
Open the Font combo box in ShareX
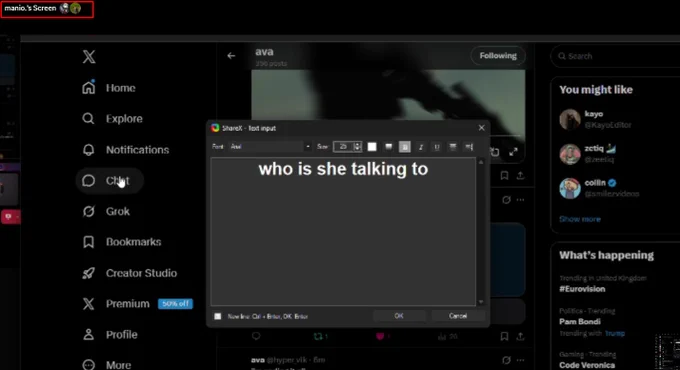tap(270, 147)
